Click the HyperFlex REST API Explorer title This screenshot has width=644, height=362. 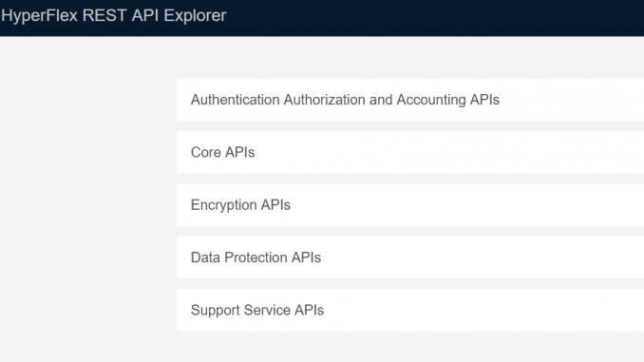(114, 15)
